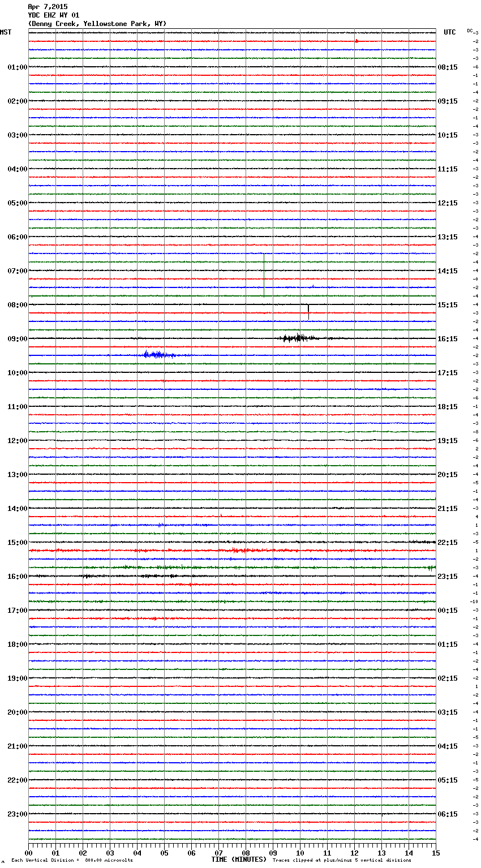The width and height of the screenshot is (481, 868).
Task: Click the UTC time label '04:15'
Action: (x=448, y=746)
